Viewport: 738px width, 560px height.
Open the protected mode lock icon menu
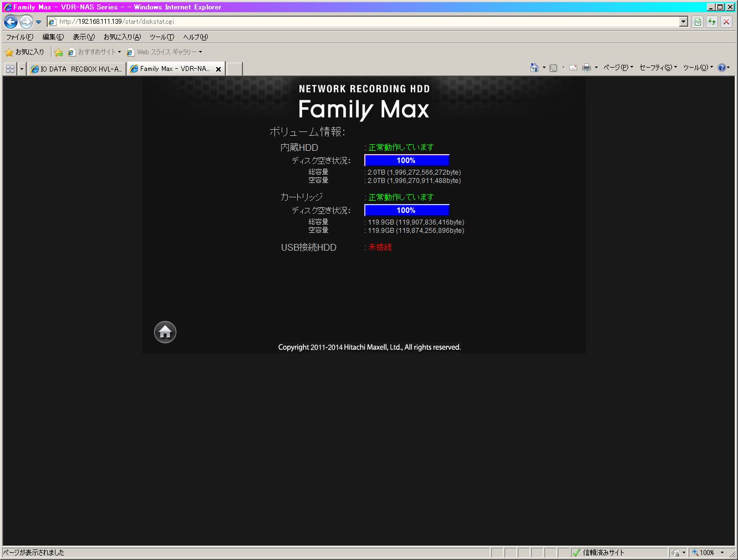pos(678,553)
